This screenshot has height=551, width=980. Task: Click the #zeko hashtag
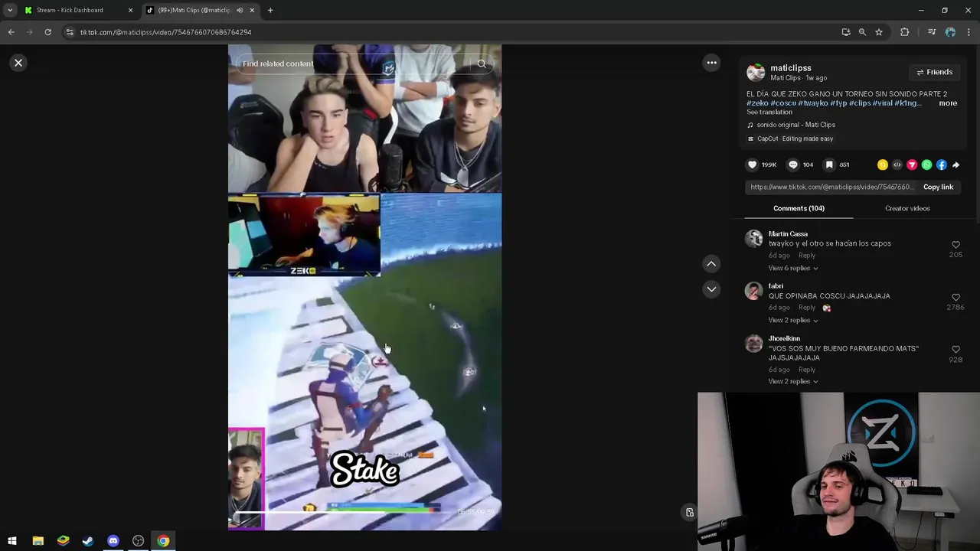[757, 103]
